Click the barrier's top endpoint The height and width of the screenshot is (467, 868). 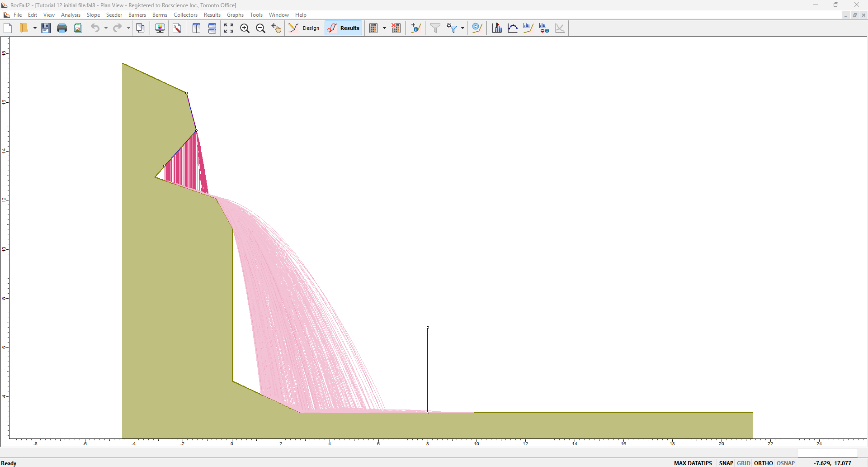click(428, 328)
